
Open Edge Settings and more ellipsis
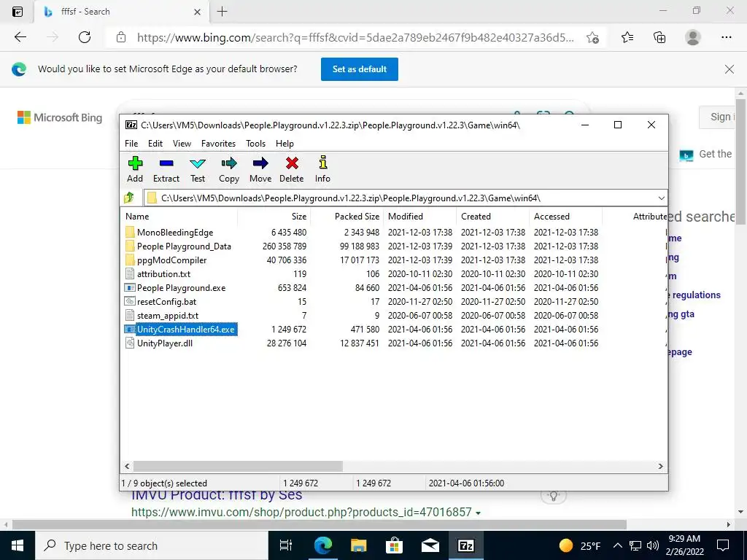(726, 37)
